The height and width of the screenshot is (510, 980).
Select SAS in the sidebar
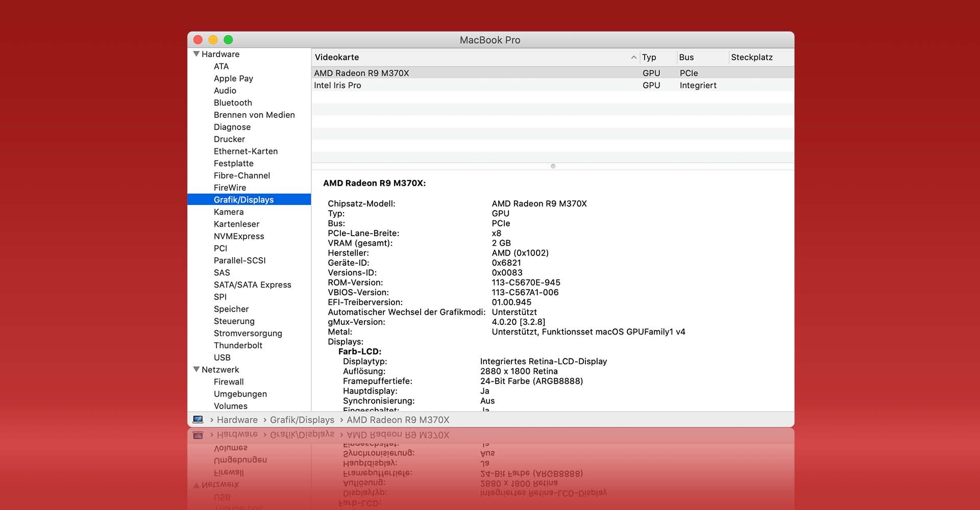pos(222,272)
